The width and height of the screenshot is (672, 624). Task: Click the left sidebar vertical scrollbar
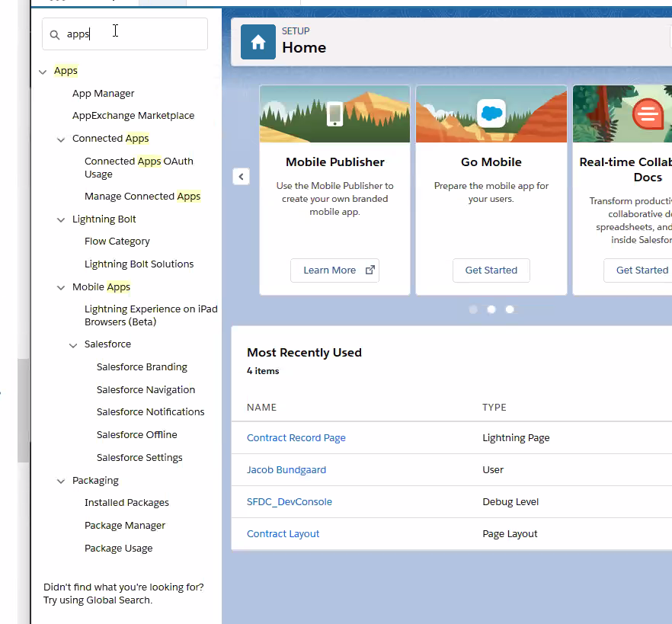23,411
